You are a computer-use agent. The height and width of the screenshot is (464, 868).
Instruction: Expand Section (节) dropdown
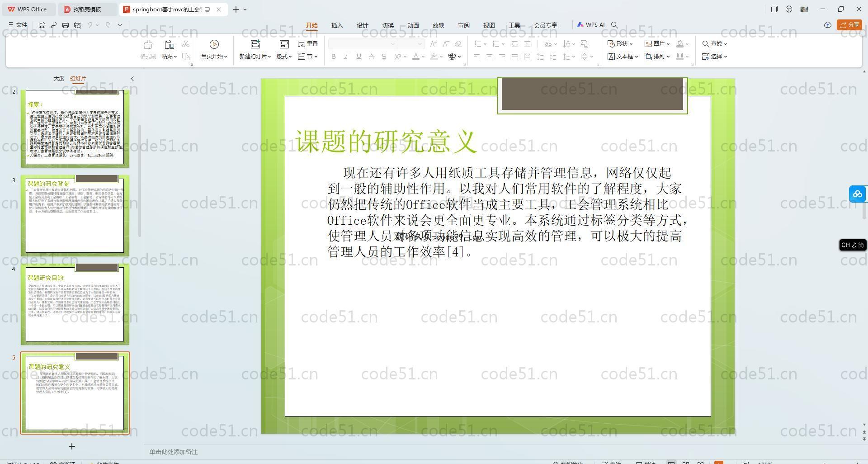coord(308,57)
